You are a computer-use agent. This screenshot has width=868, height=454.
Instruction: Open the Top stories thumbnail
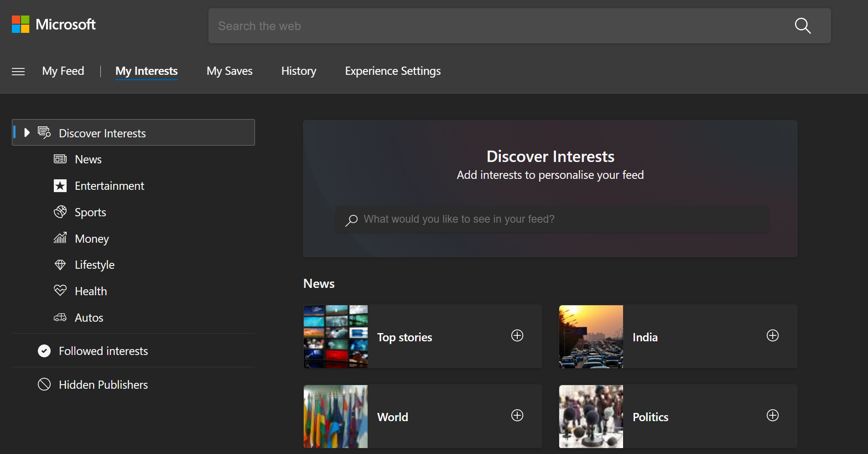click(336, 337)
